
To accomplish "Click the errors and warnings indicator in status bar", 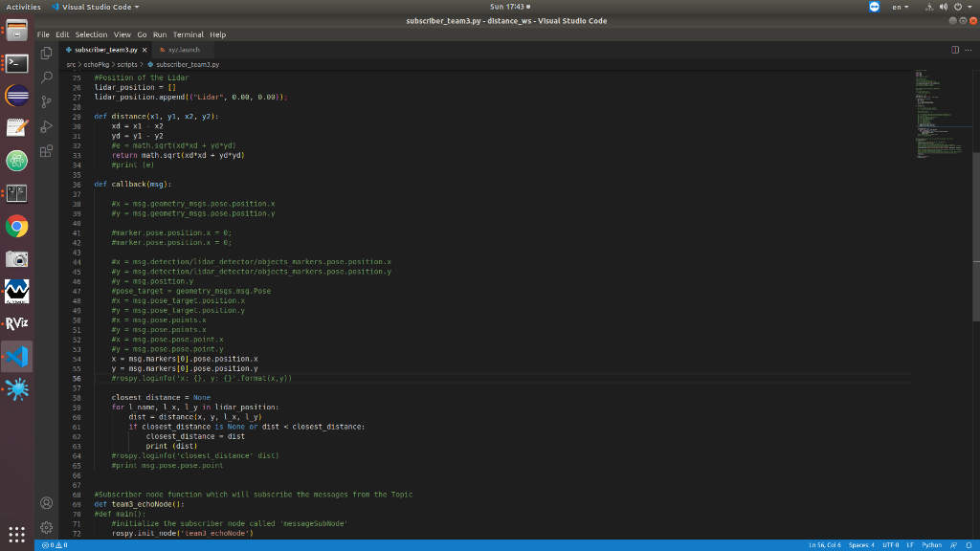I will click(x=55, y=545).
